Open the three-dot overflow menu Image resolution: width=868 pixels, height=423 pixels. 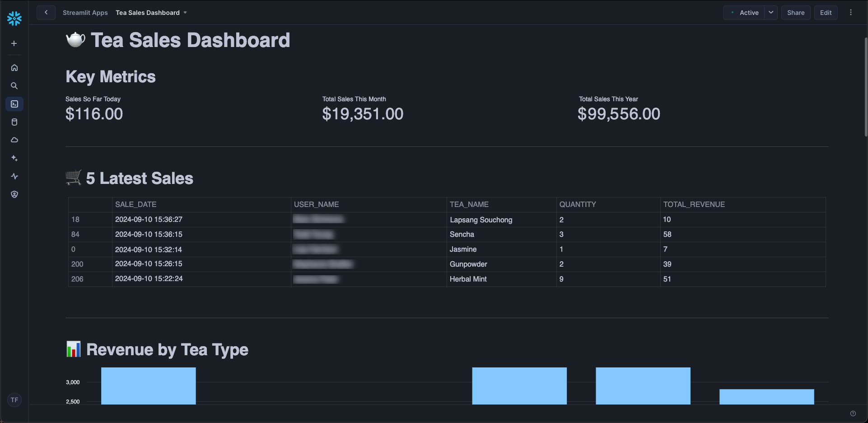click(851, 12)
